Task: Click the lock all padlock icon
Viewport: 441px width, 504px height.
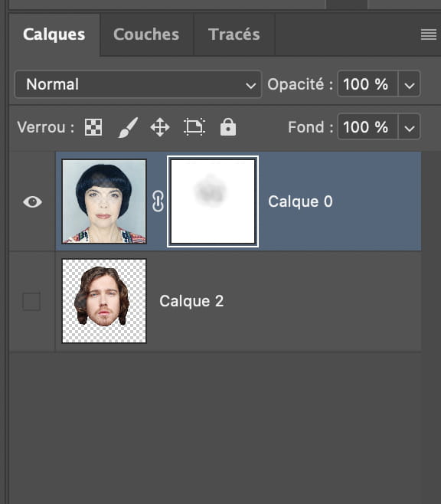Action: tap(228, 126)
